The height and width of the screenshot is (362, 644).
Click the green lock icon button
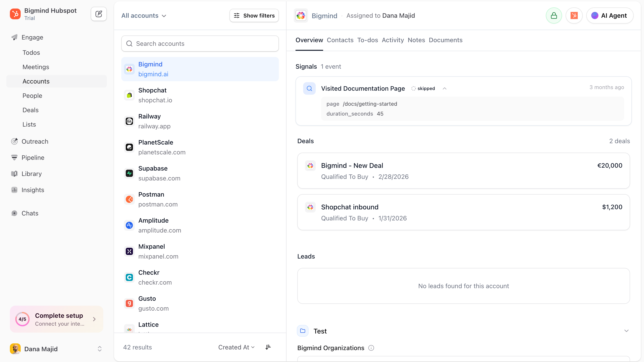554,15
